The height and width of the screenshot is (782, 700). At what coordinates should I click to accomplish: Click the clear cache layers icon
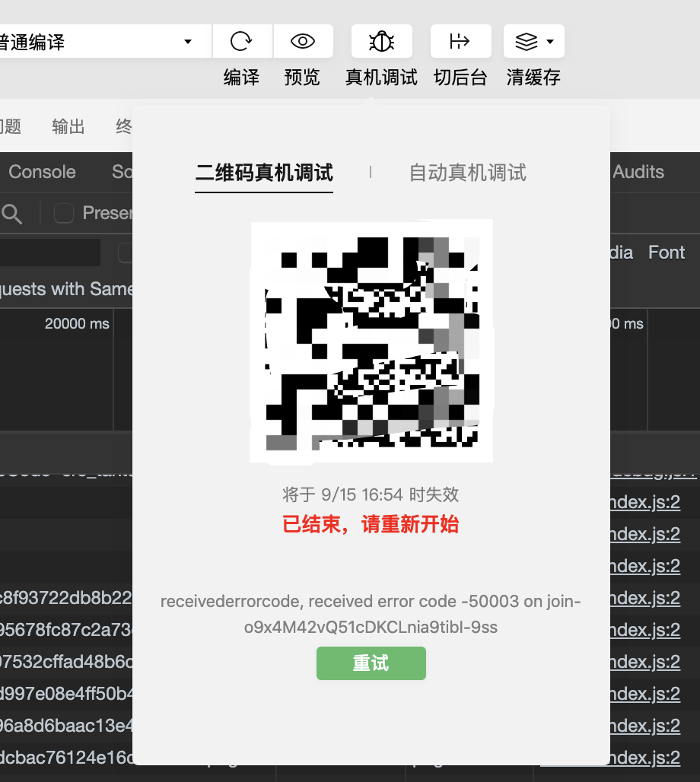[x=527, y=41]
